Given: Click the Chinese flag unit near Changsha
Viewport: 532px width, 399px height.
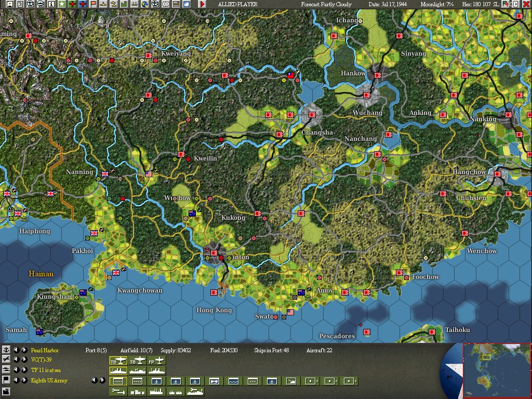Looking at the screenshot, I should click(x=290, y=75).
